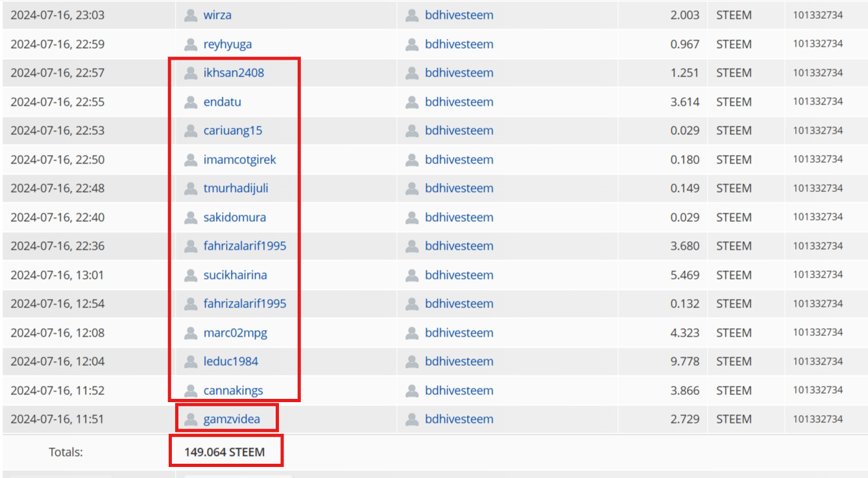Open bdhivesteem link in the cariuang15 row
868x478 pixels.
point(459,130)
